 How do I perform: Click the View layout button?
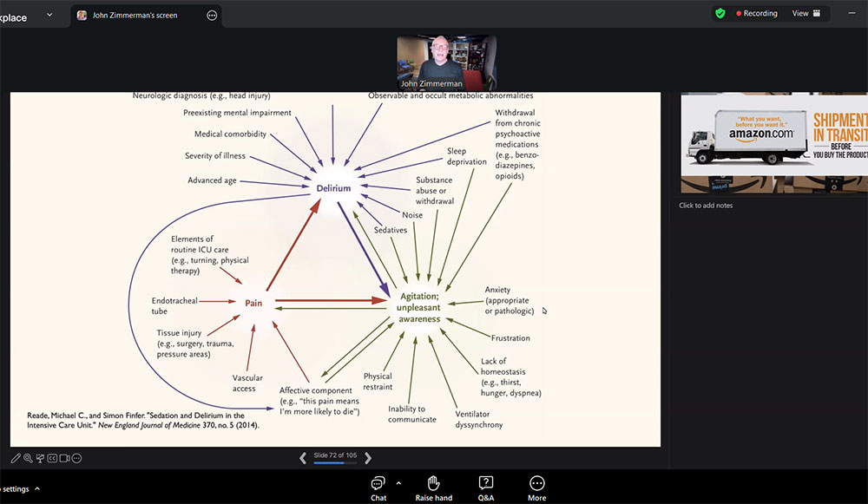806,14
